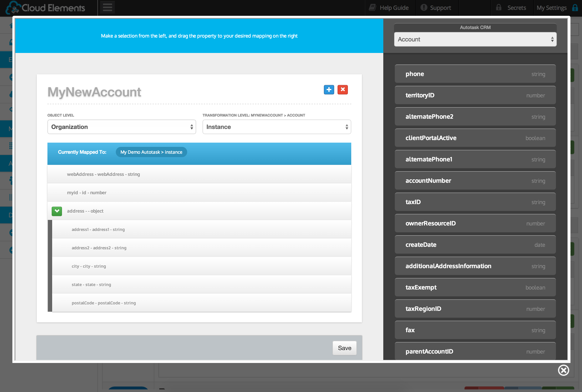The height and width of the screenshot is (392, 582).
Task: Select the taxRegionID property
Action: pyautogui.click(x=475, y=309)
